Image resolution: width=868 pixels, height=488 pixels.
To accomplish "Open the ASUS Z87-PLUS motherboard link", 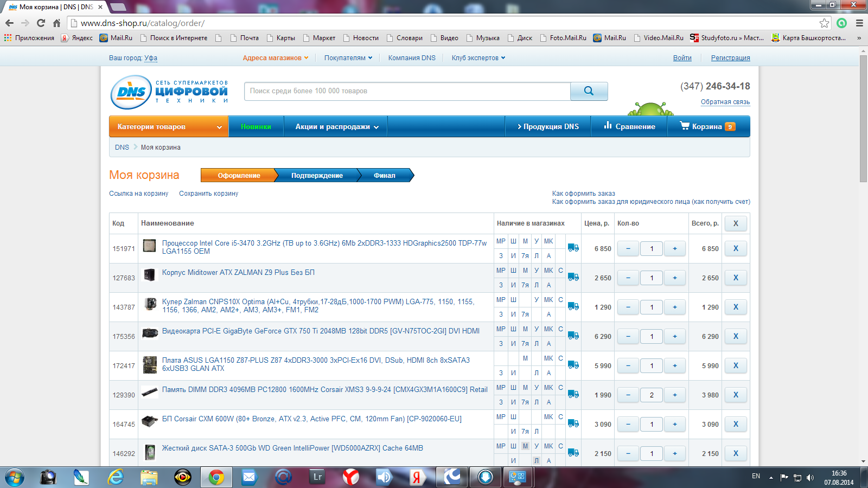I will tap(316, 364).
